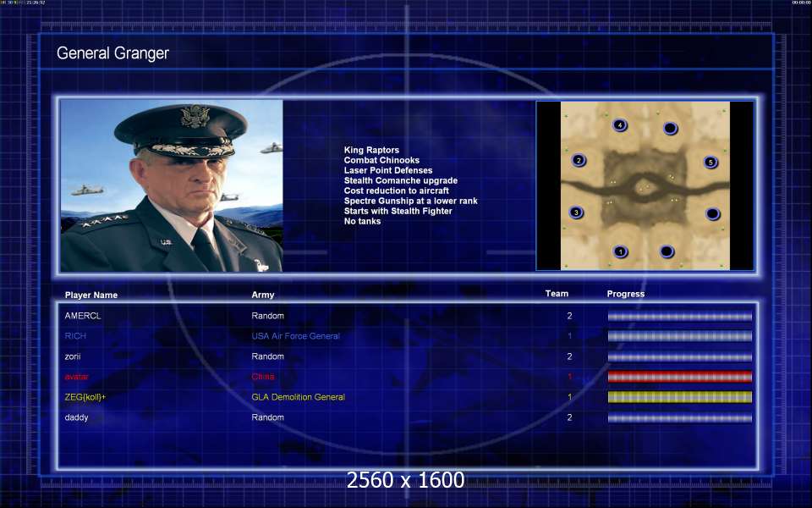Click the daddy player row name

tap(77, 417)
